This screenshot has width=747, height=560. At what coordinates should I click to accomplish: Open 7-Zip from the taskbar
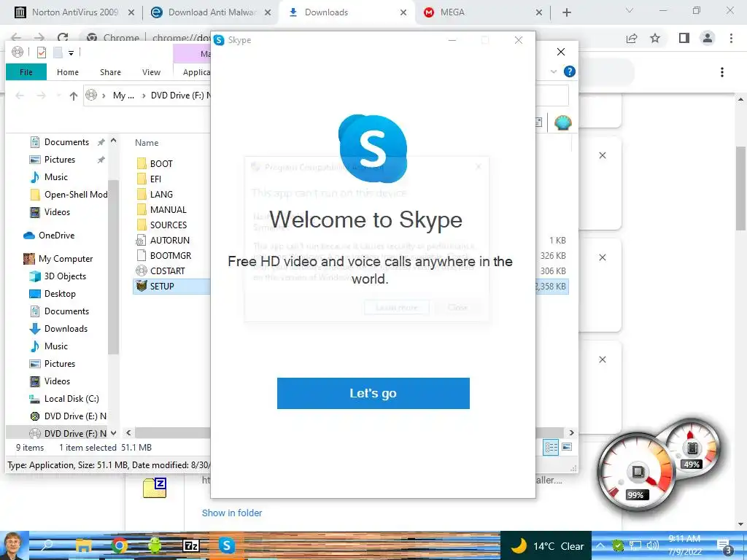click(x=190, y=545)
